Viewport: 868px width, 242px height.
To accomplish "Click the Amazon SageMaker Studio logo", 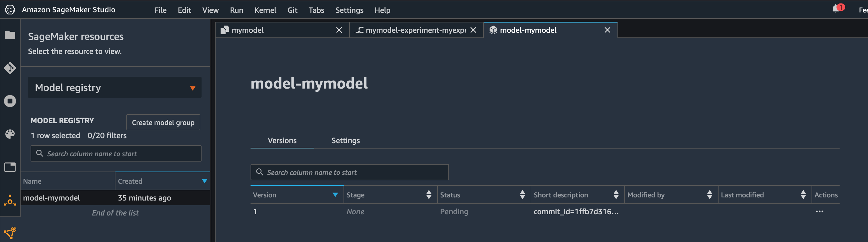I will 10,10.
